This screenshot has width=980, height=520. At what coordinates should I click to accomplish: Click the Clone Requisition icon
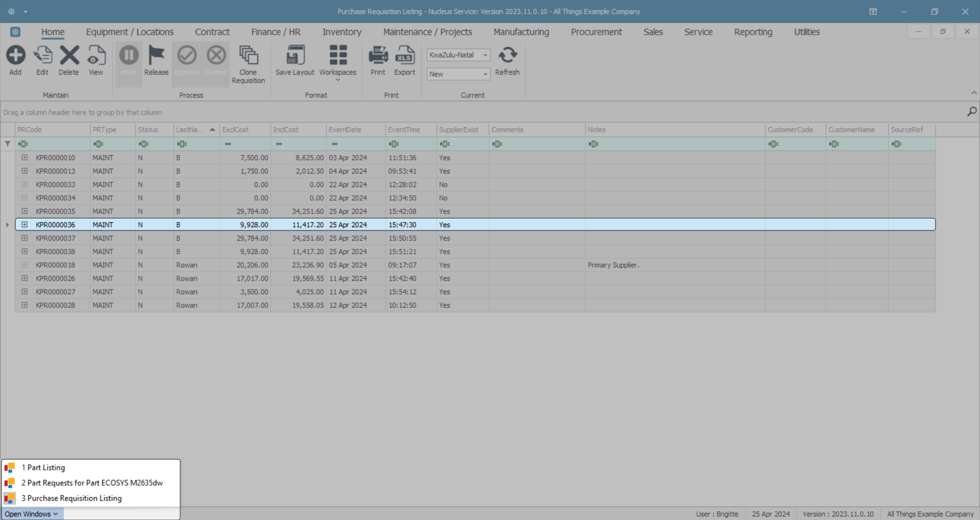click(x=249, y=55)
